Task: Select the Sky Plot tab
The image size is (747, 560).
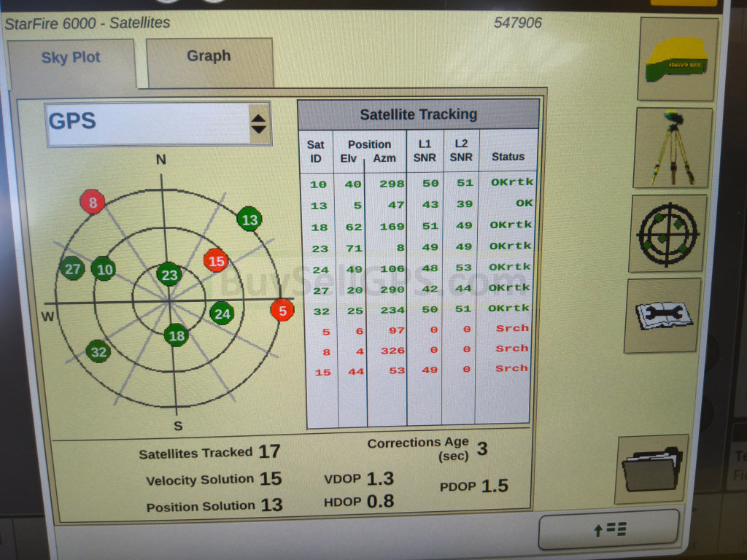Action: tap(71, 58)
